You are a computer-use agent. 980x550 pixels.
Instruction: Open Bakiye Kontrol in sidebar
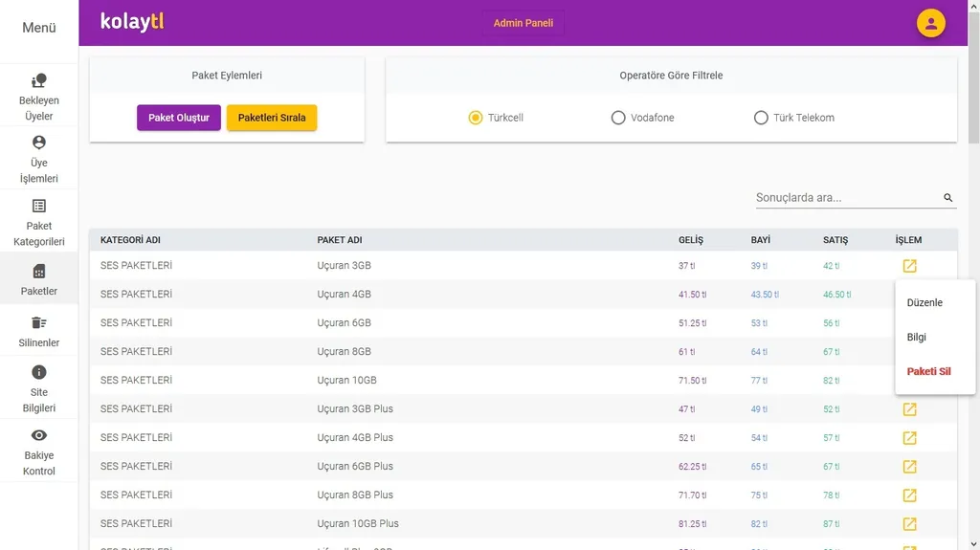(39, 451)
